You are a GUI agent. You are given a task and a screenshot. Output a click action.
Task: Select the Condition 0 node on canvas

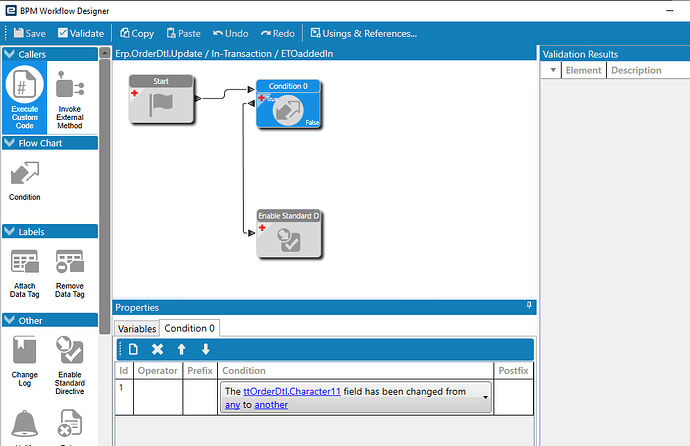[288, 104]
